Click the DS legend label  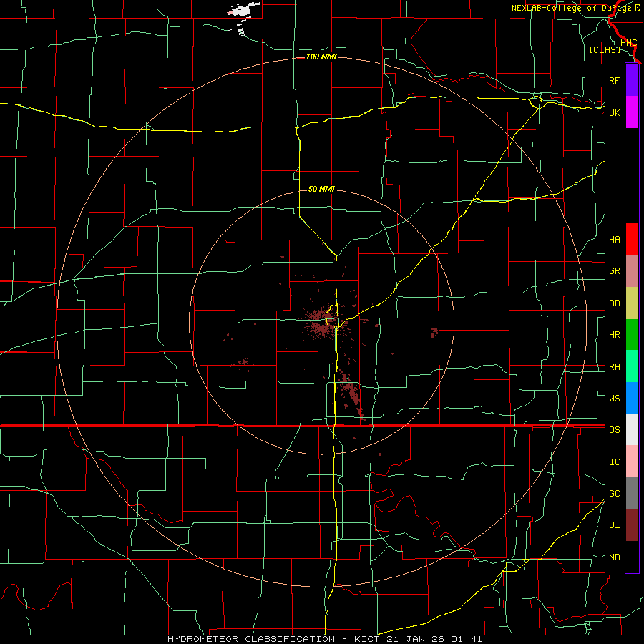[x=615, y=429]
